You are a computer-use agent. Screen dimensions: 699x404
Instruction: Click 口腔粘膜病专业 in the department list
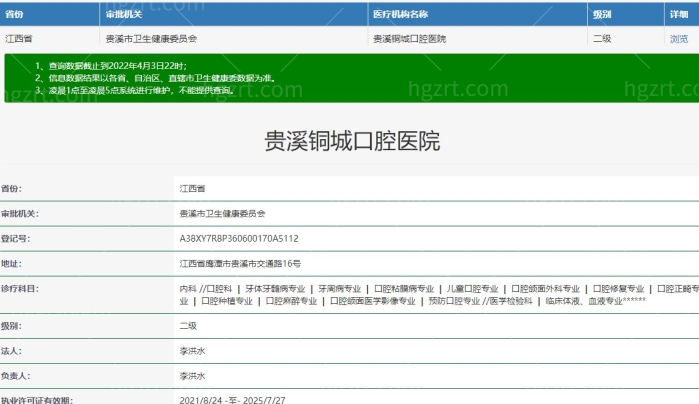coord(404,289)
